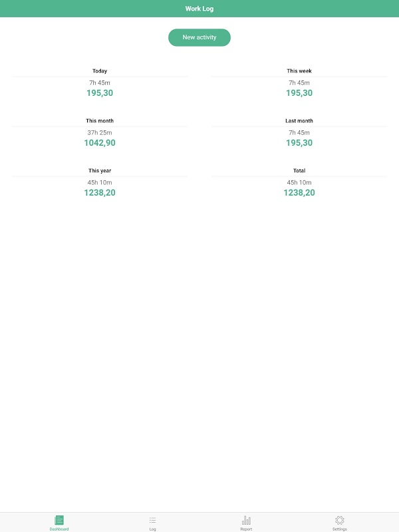This screenshot has width=399, height=532.
Task: Click the Work Log title bar text
Action: point(199,9)
